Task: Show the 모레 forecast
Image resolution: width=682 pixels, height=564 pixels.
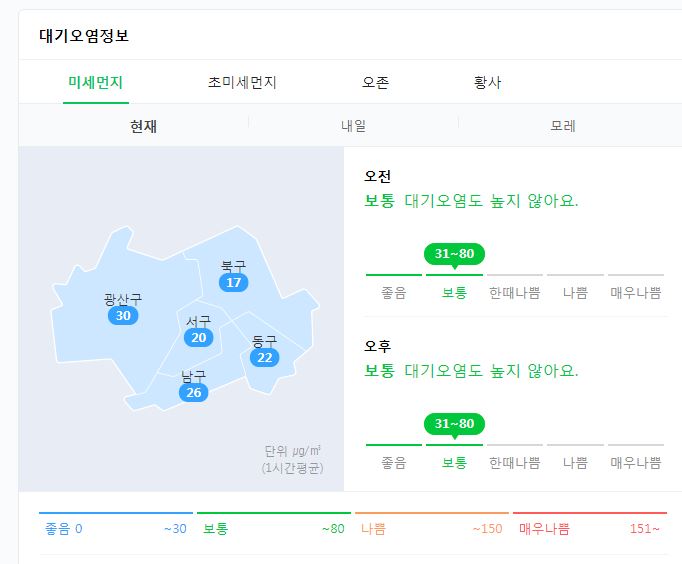Action: coord(563,126)
